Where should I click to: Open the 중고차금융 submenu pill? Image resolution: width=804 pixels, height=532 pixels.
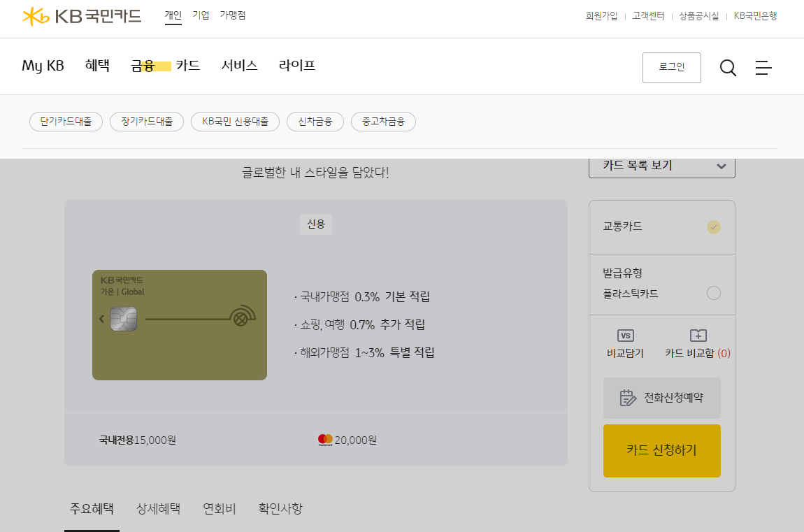384,122
